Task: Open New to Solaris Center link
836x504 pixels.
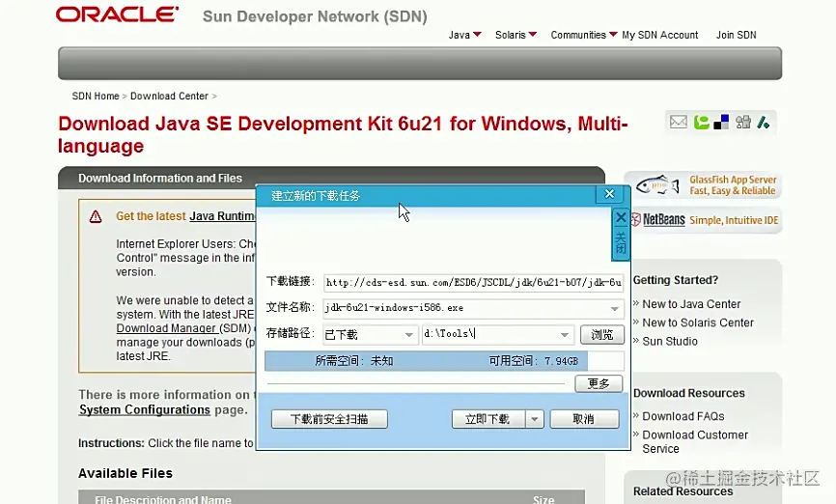Action: pos(698,322)
